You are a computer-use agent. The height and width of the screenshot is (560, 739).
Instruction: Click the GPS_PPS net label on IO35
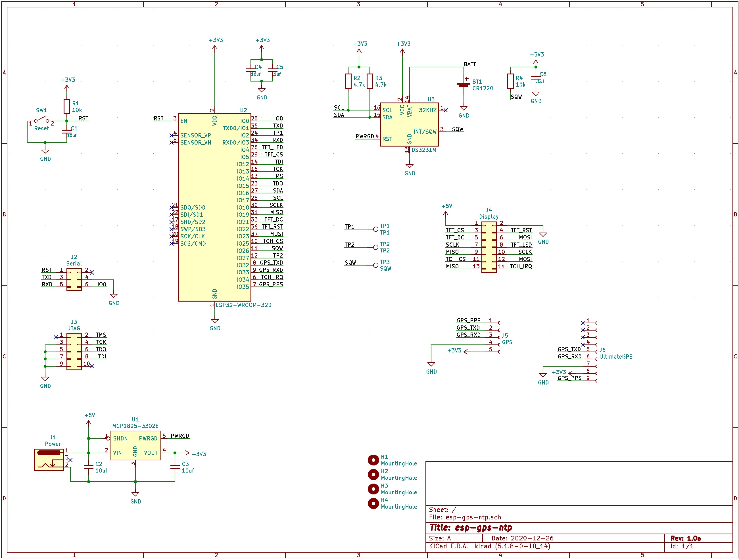click(x=271, y=284)
